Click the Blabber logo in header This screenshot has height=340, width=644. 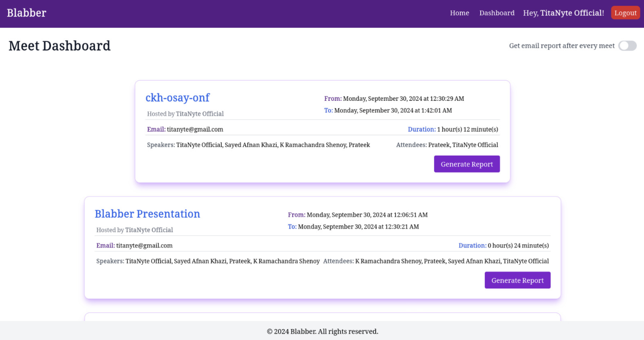(x=27, y=13)
